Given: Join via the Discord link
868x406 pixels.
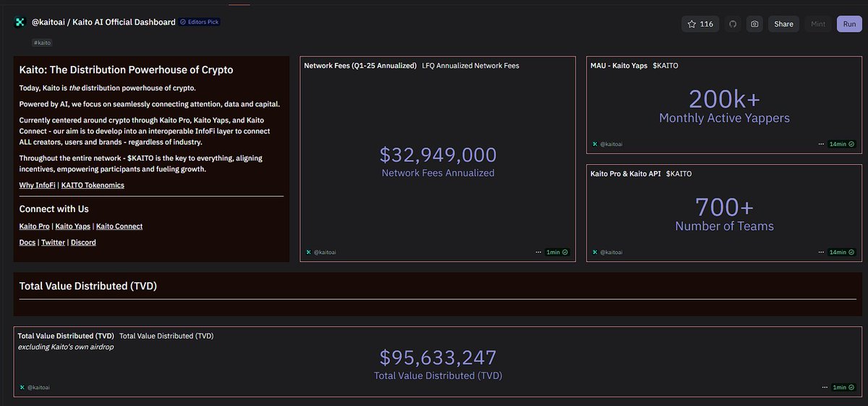Looking at the screenshot, I should [x=83, y=242].
